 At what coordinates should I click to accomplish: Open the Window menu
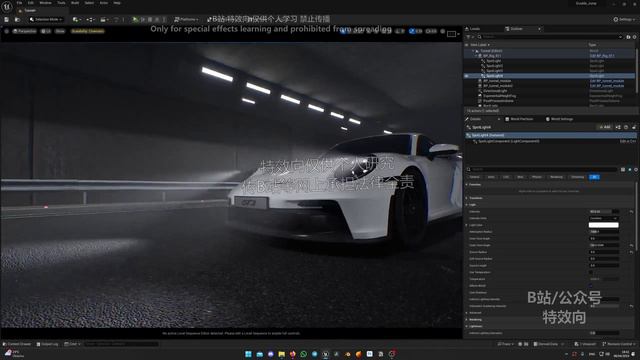click(x=45, y=3)
